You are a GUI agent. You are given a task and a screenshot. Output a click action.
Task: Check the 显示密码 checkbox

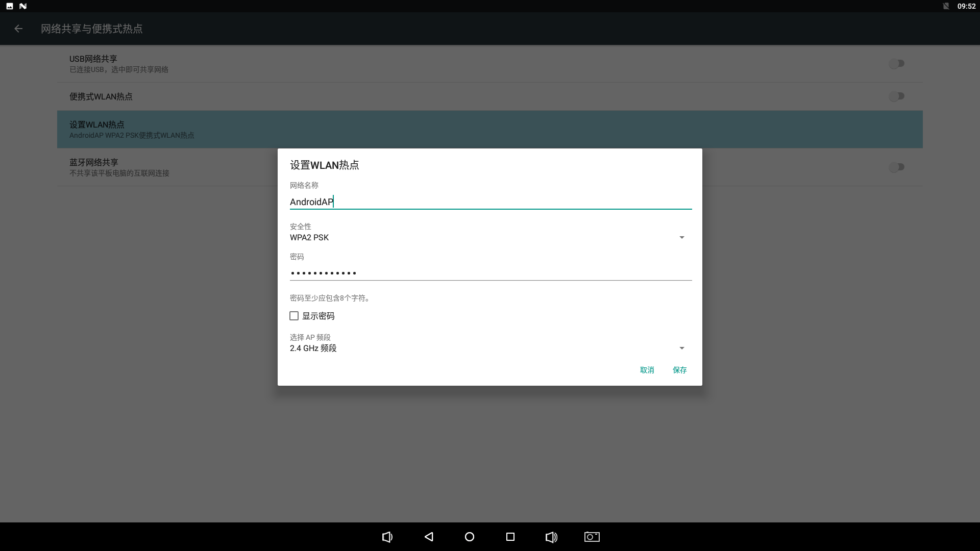(x=294, y=315)
